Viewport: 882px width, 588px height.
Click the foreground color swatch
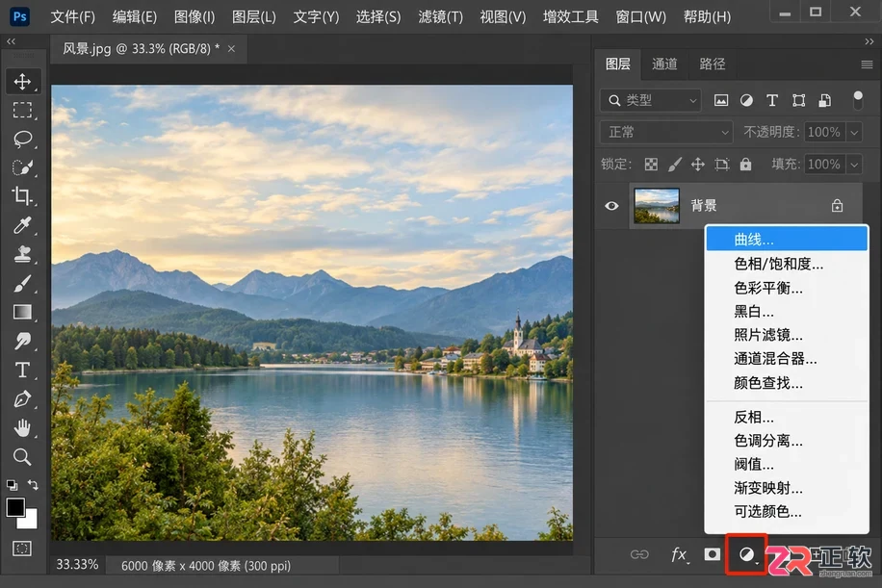pyautogui.click(x=15, y=507)
